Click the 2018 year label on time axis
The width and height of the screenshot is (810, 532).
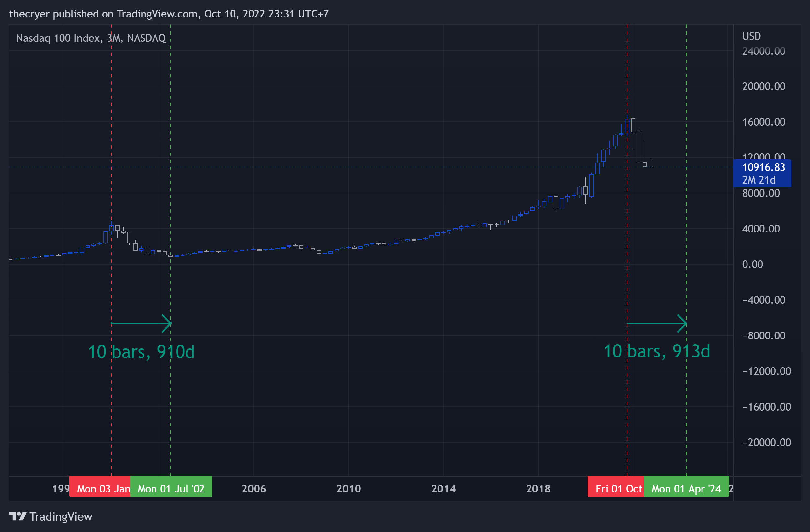tap(538, 489)
